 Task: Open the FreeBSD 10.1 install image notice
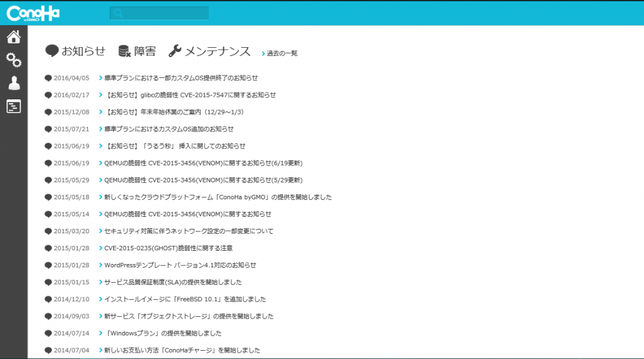pyautogui.click(x=185, y=299)
